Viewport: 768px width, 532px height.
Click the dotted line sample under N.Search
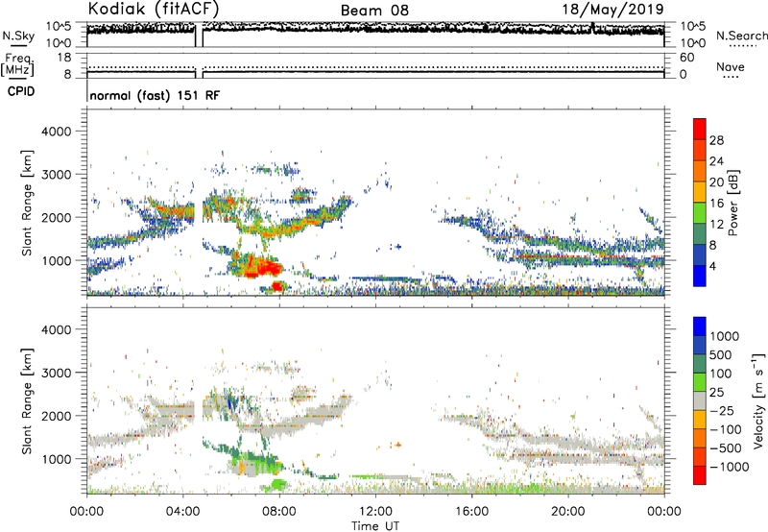pos(743,46)
